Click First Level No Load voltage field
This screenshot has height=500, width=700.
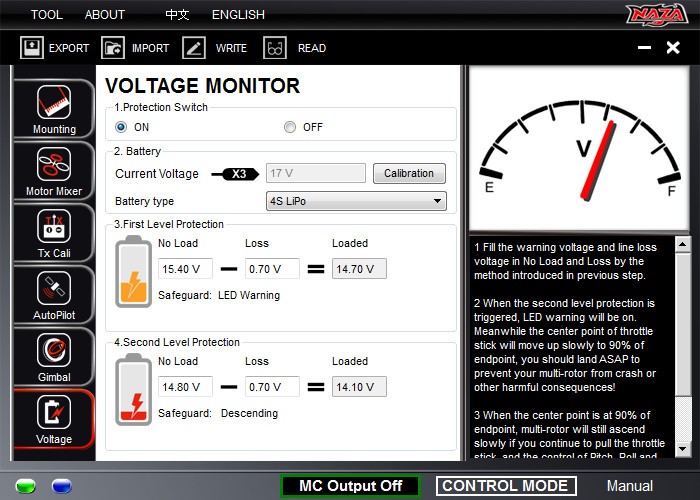[185, 268]
